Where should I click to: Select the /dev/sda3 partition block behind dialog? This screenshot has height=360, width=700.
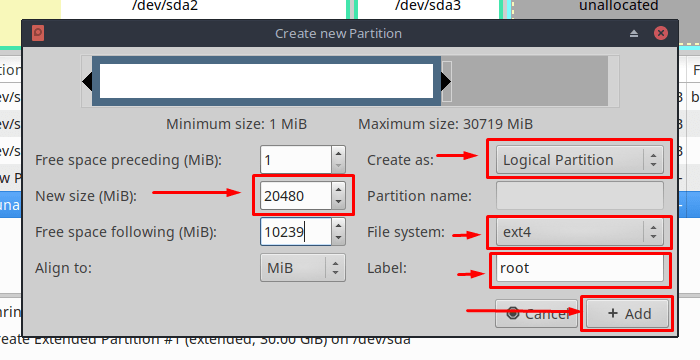tap(428, 9)
